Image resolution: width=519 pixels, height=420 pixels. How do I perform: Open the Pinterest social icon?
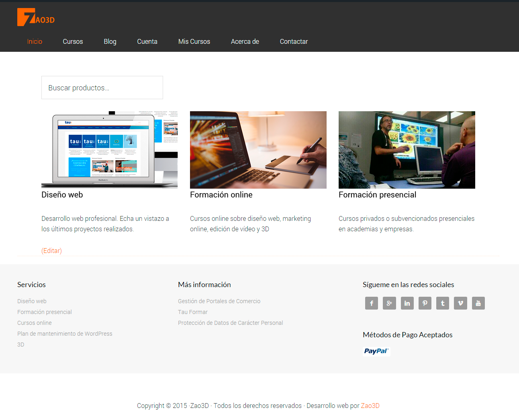(x=425, y=303)
